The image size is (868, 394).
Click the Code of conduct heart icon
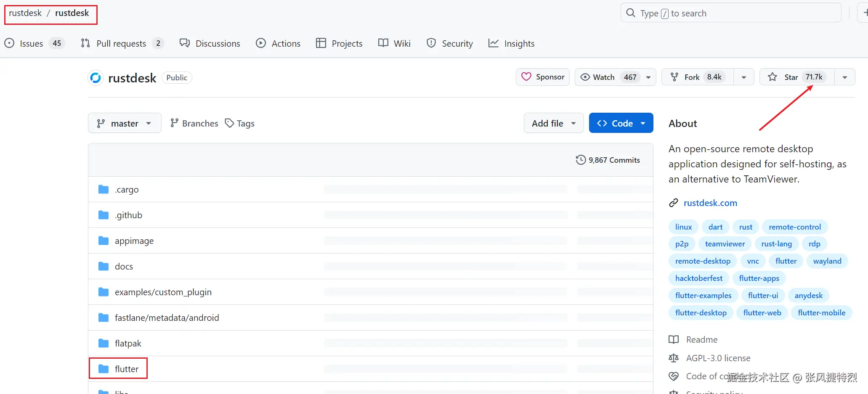674,376
